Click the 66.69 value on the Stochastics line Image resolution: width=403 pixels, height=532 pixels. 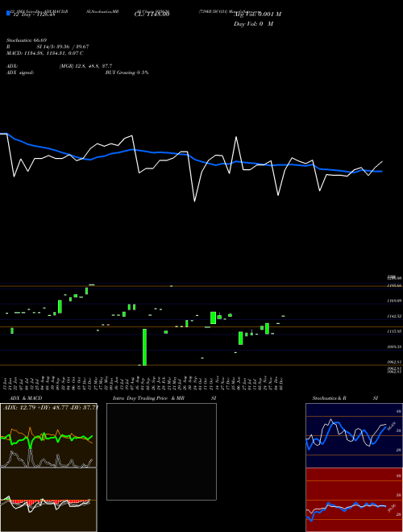392,426
